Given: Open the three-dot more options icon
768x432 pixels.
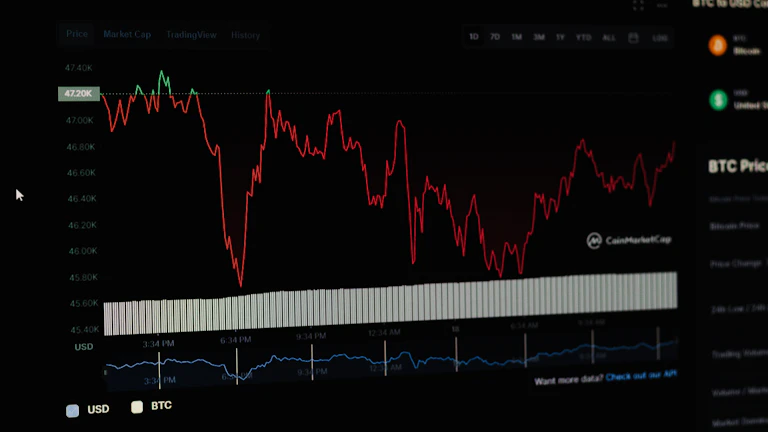Looking at the screenshot, I should pyautogui.click(x=662, y=5).
